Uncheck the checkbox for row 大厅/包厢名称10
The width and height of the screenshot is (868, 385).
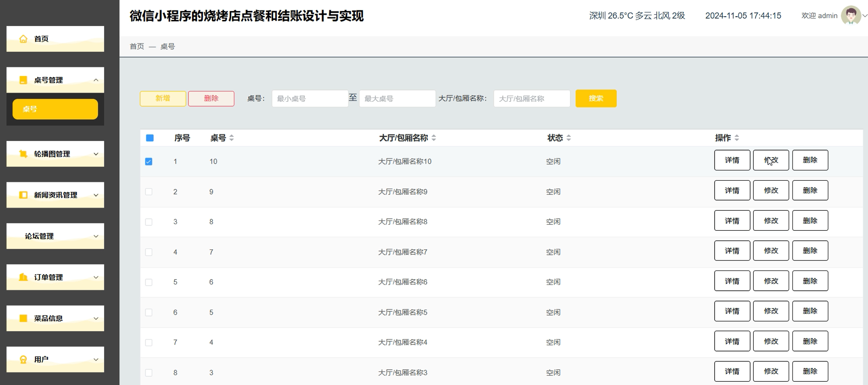pyautogui.click(x=149, y=161)
